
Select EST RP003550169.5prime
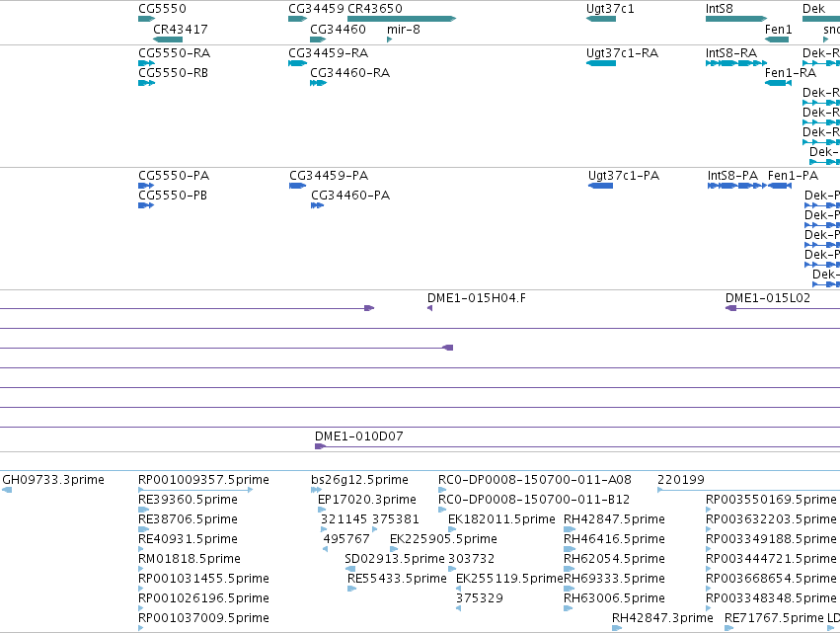772,500
